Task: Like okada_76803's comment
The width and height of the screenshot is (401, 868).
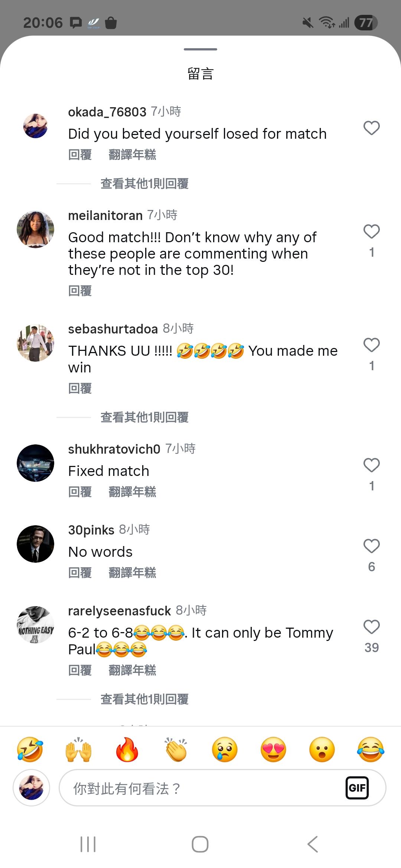Action: tap(371, 128)
